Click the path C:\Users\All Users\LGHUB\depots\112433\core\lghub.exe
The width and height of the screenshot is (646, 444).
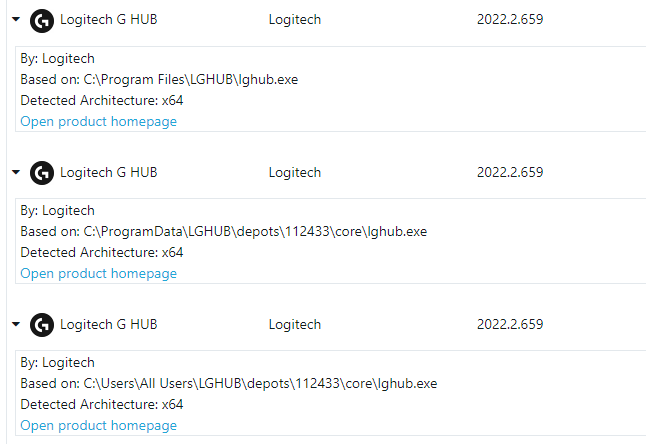pos(260,383)
